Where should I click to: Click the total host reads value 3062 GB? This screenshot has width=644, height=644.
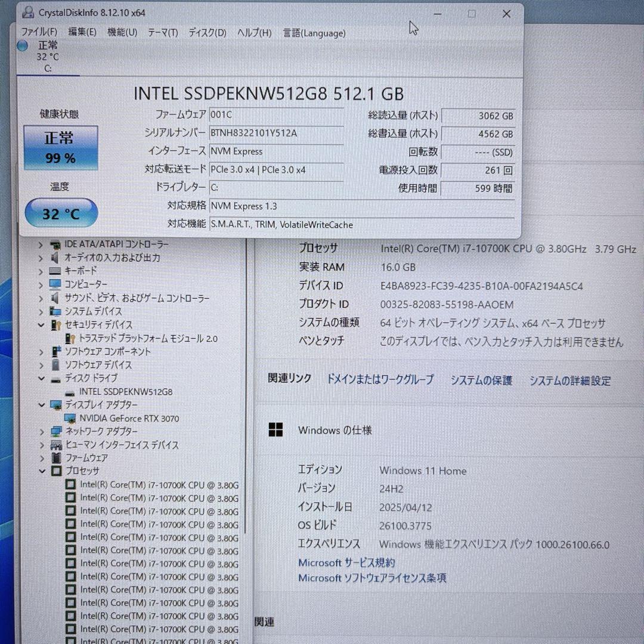point(478,116)
